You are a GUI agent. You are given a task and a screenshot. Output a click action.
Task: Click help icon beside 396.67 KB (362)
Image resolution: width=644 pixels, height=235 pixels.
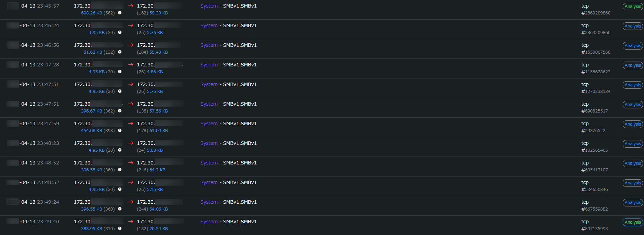point(120,111)
